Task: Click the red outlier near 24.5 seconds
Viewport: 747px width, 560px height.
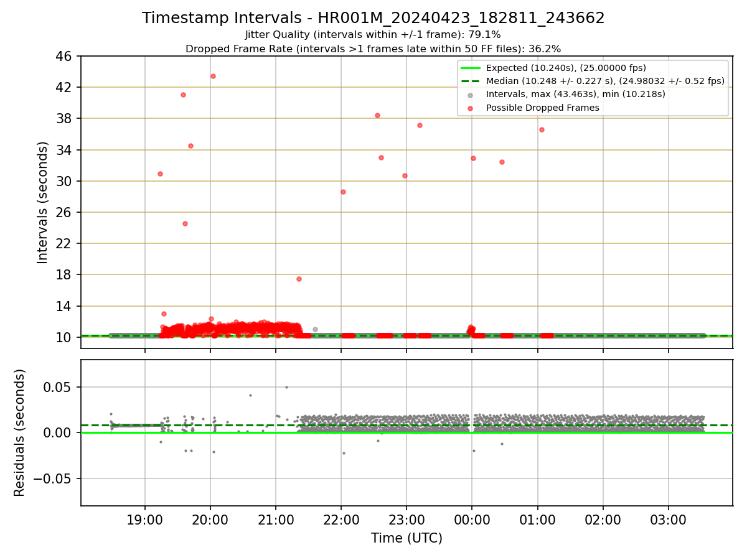Action: (x=185, y=223)
